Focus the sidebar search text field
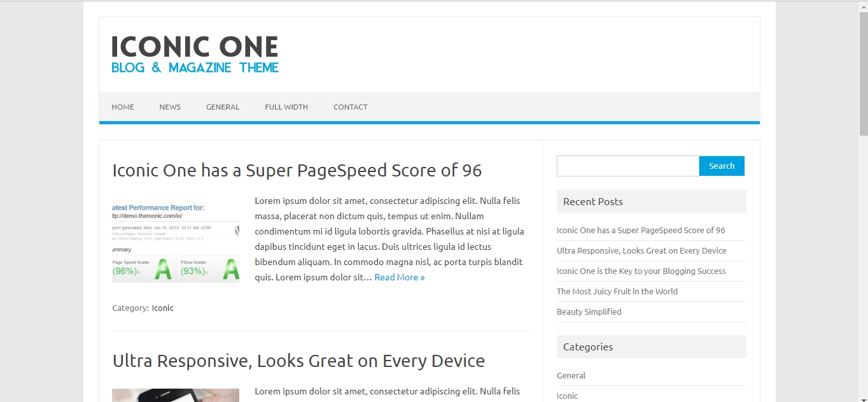 627,166
